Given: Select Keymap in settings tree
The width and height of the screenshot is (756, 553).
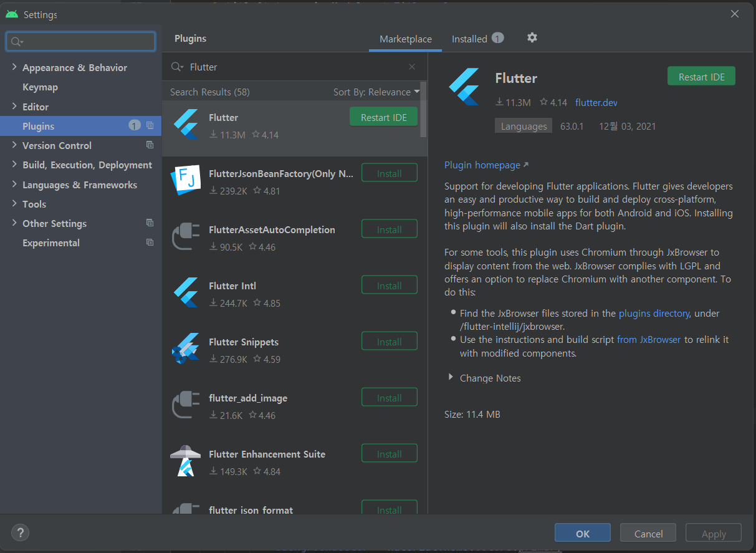Looking at the screenshot, I should 40,87.
